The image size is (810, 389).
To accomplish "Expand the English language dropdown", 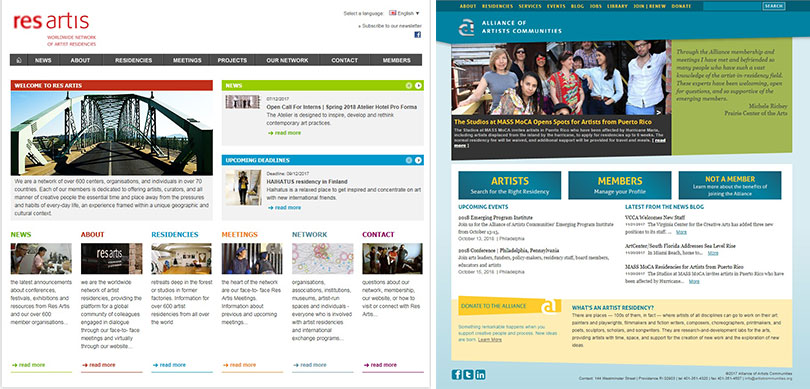I will pyautogui.click(x=404, y=13).
